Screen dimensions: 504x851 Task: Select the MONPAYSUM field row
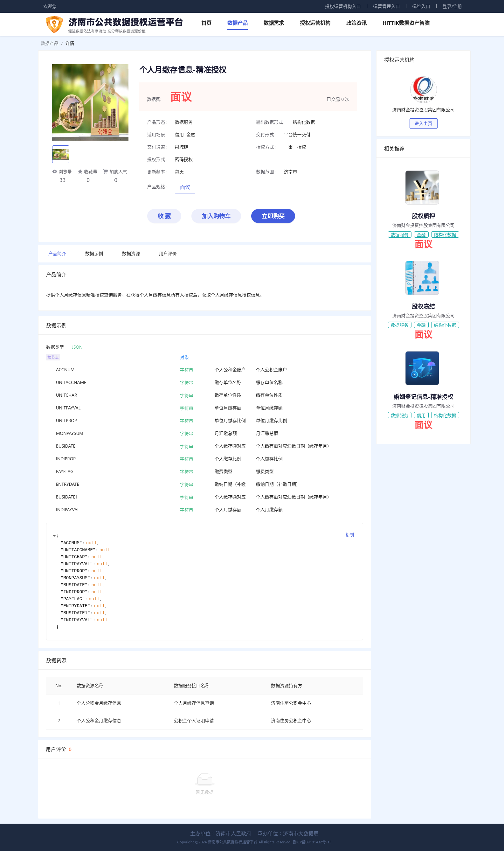pos(204,434)
